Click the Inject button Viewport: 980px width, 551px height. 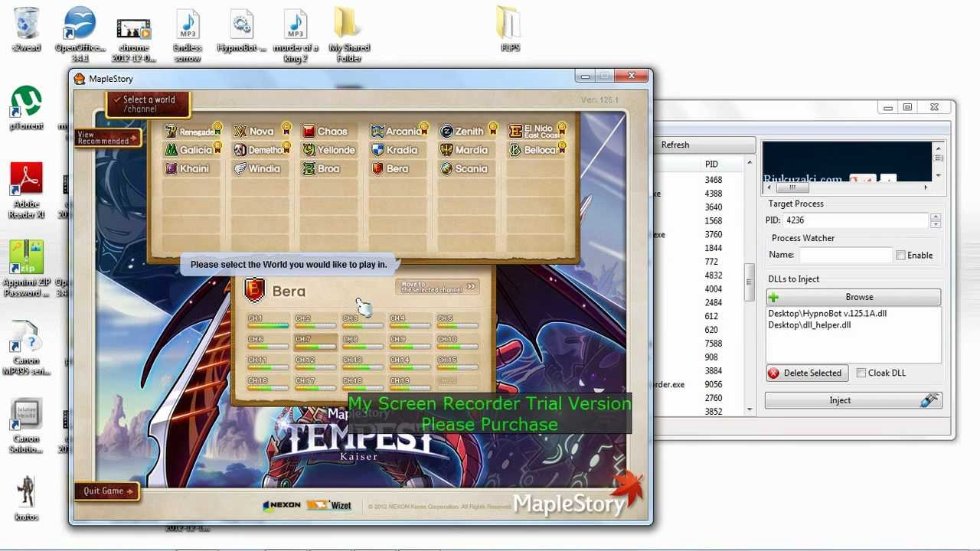pyautogui.click(x=854, y=400)
